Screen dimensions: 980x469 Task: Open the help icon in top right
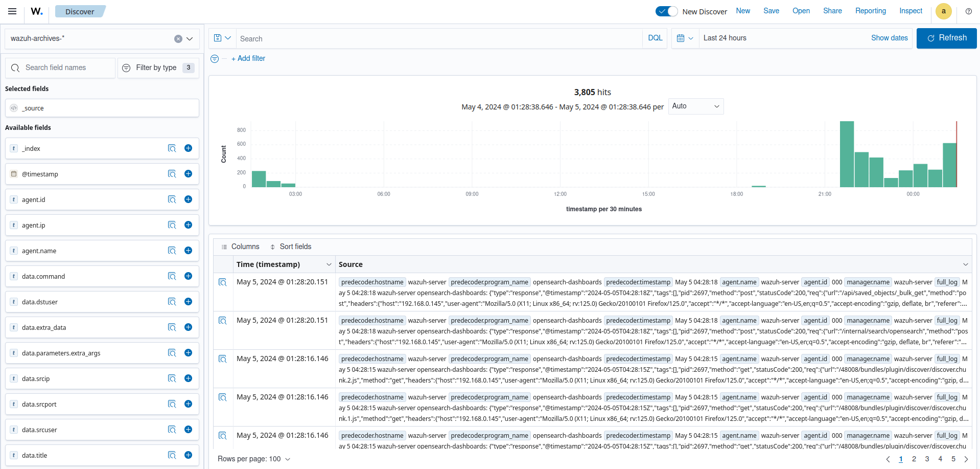click(x=968, y=11)
